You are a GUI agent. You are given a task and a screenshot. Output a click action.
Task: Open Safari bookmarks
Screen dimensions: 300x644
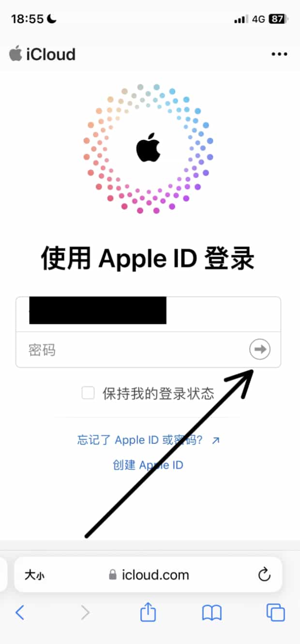pyautogui.click(x=211, y=613)
